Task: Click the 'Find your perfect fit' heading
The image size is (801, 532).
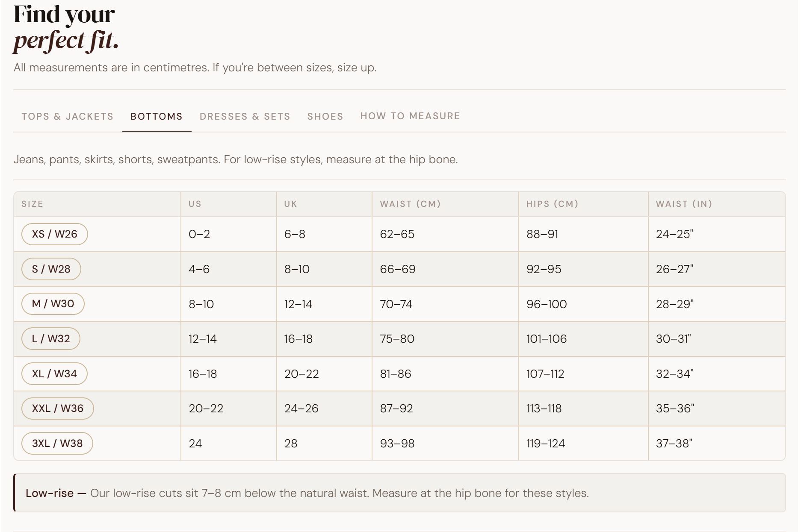Action: pos(65,27)
